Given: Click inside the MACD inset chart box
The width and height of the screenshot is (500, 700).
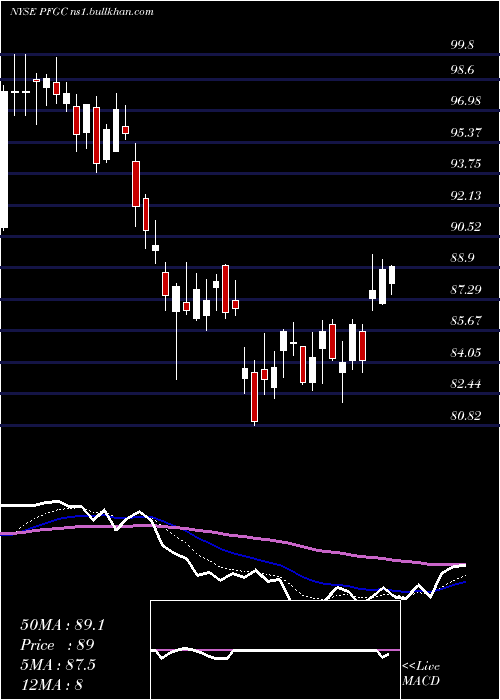Looking at the screenshot, I should [x=275, y=650].
